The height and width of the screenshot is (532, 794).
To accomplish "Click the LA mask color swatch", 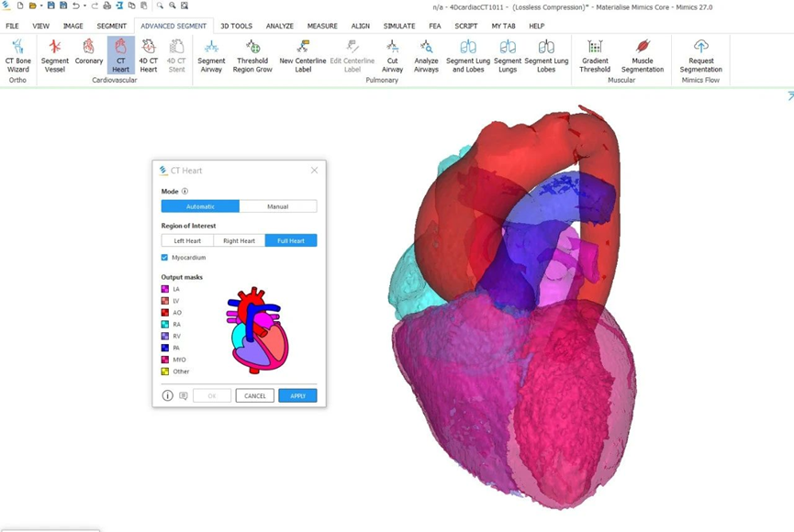I will [165, 289].
